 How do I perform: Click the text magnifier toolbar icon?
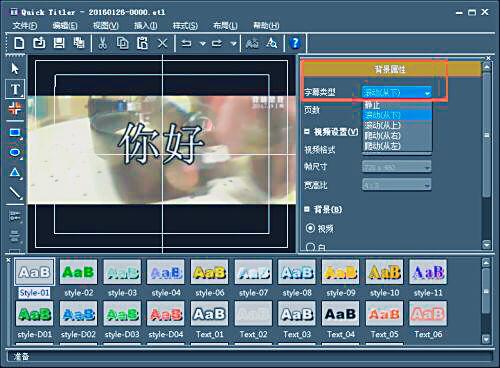271,43
